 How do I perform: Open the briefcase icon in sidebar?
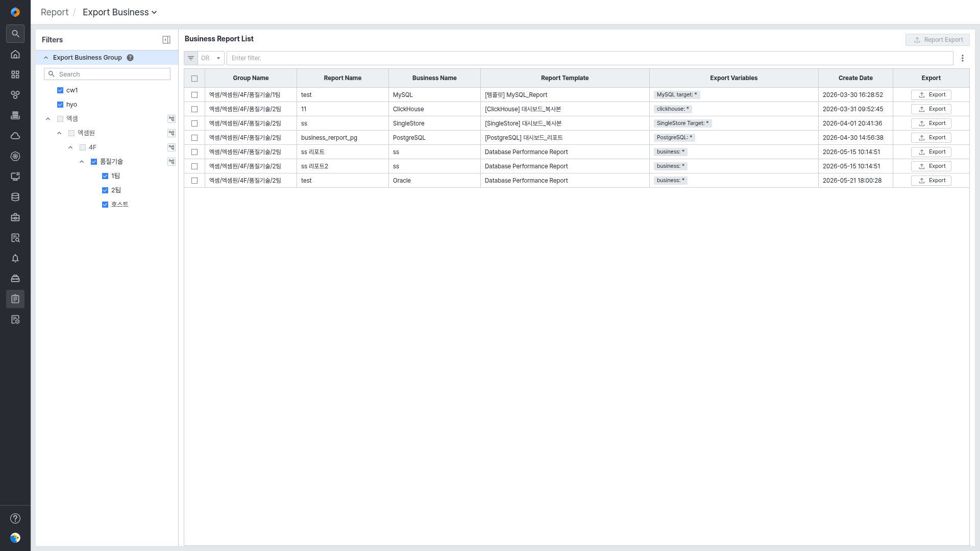click(x=15, y=217)
